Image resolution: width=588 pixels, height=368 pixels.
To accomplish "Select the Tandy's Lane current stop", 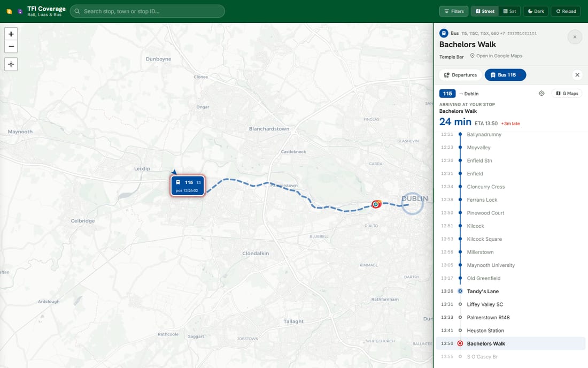I will (x=510, y=292).
